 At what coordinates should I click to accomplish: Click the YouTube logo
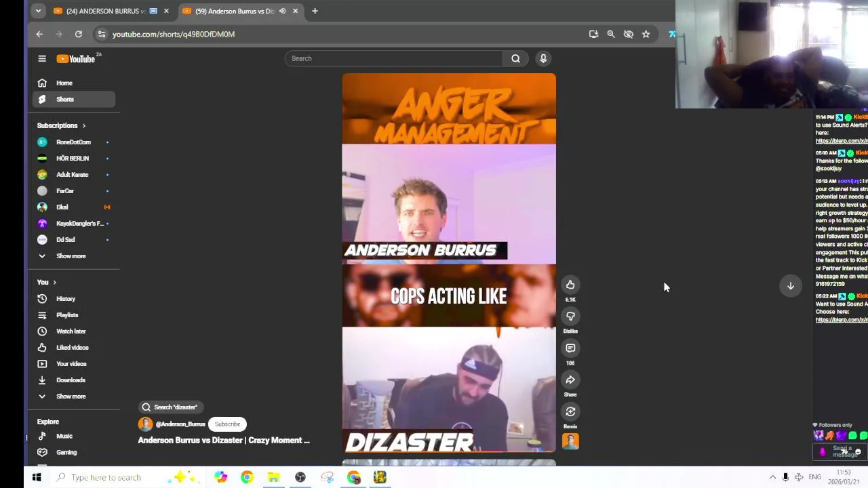click(76, 59)
